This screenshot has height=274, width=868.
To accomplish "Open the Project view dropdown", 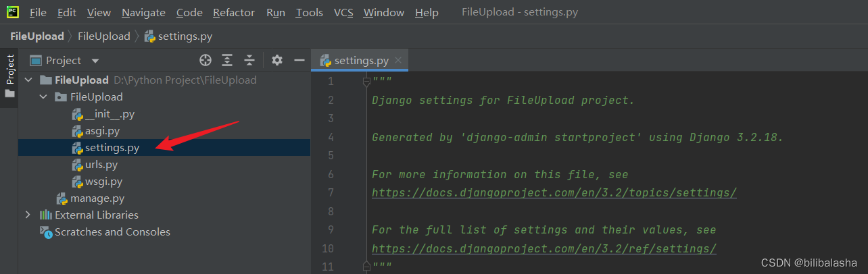I will tap(95, 61).
